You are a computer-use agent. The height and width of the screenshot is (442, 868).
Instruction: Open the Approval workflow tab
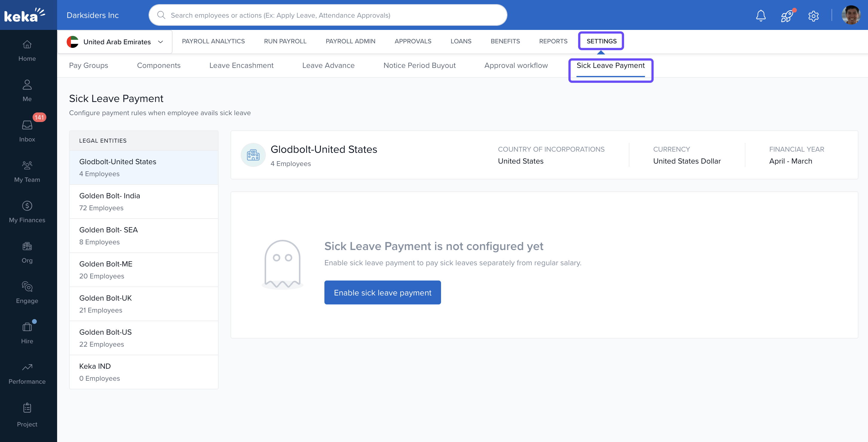tap(516, 65)
